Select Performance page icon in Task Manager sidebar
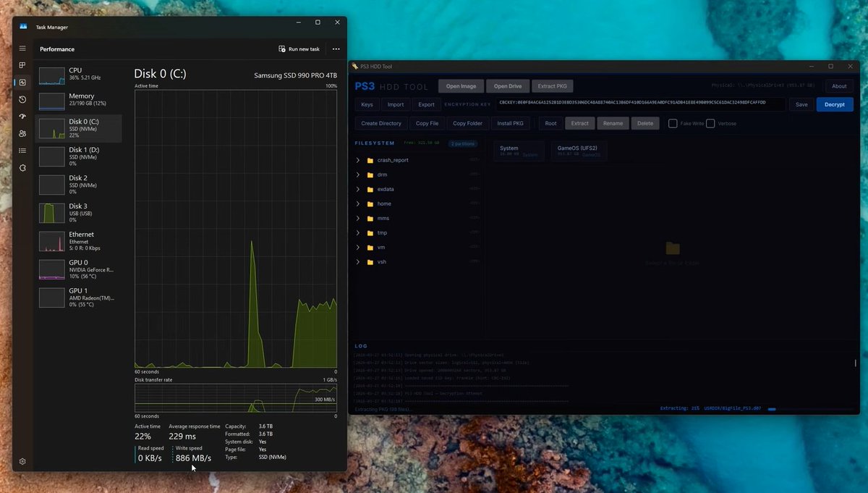This screenshot has height=493, width=868. pos(22,83)
